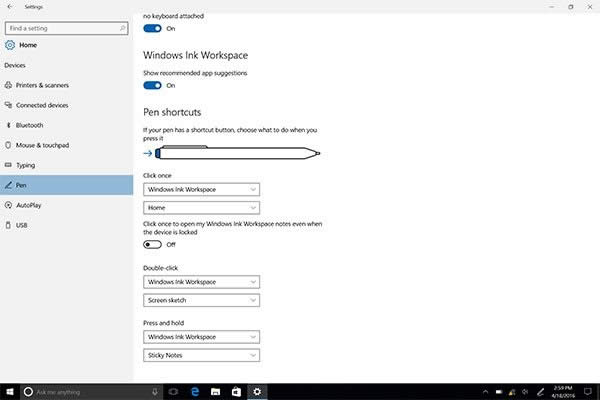The width and height of the screenshot is (600, 400).
Task: Select AutoPlay in the sidebar
Action: [30, 205]
